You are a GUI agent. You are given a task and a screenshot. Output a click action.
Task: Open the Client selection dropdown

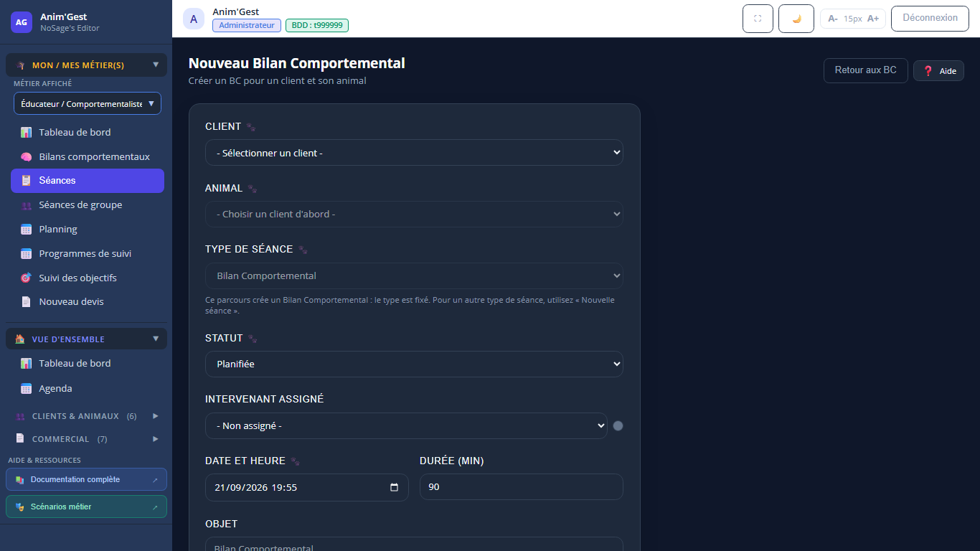pos(414,153)
